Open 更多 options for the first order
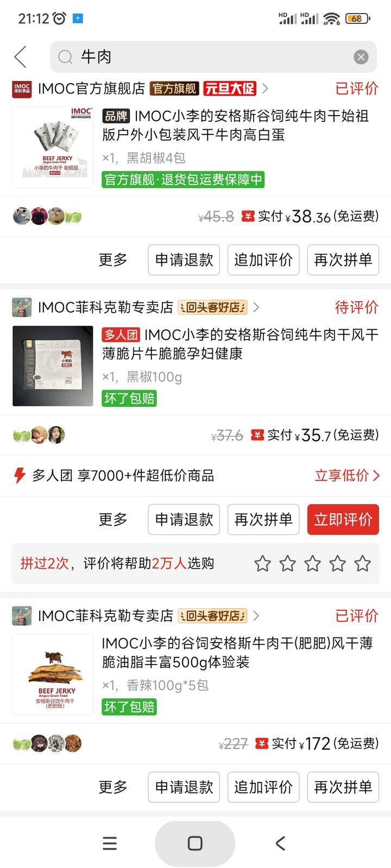Viewport: 391px width, 868px height. pos(113,260)
